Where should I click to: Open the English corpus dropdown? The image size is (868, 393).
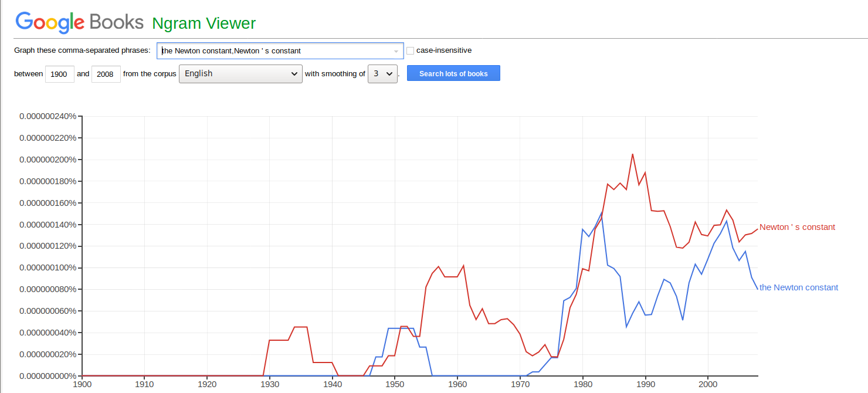pyautogui.click(x=240, y=74)
